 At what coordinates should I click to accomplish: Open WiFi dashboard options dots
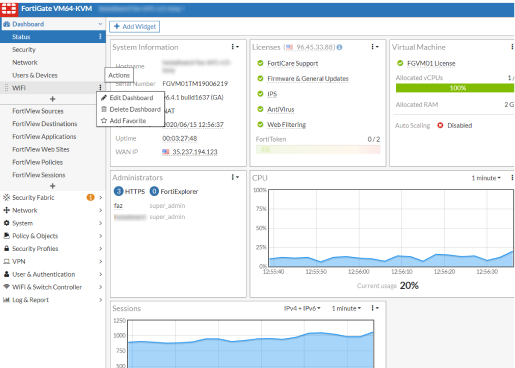pyautogui.click(x=100, y=88)
